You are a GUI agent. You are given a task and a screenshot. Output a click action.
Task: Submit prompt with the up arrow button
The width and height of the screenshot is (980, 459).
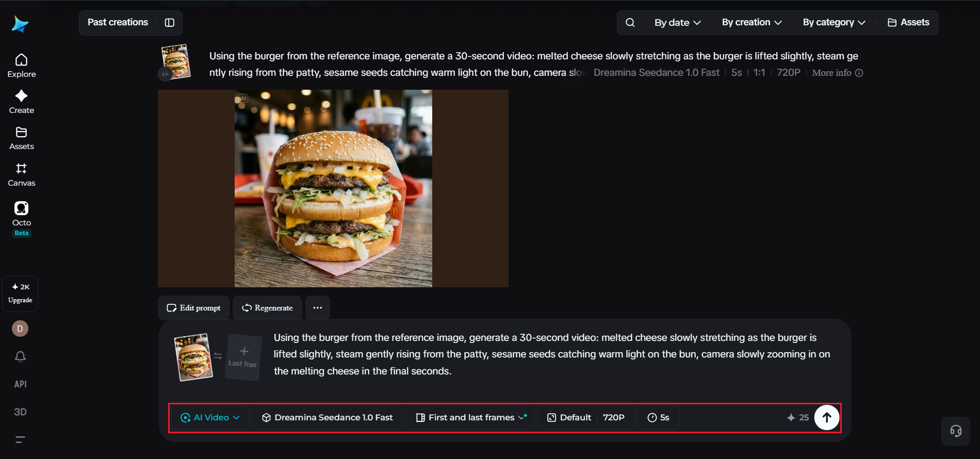click(x=826, y=417)
